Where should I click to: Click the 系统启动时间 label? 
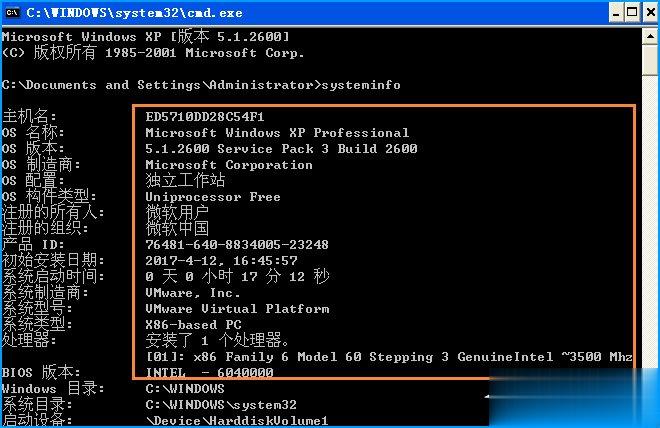pyautogui.click(x=53, y=276)
